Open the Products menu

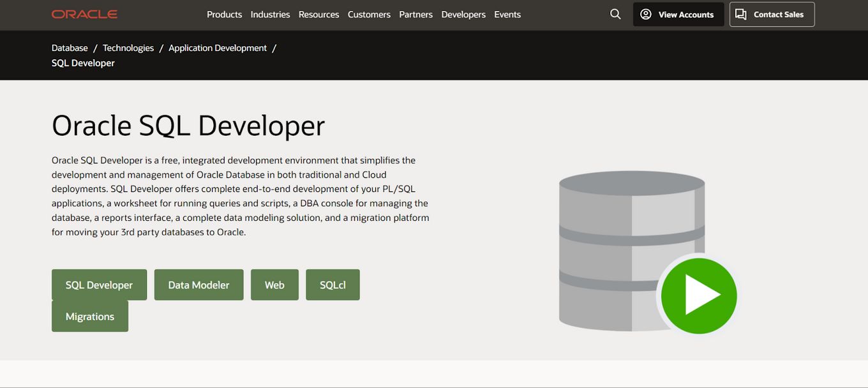coord(224,14)
